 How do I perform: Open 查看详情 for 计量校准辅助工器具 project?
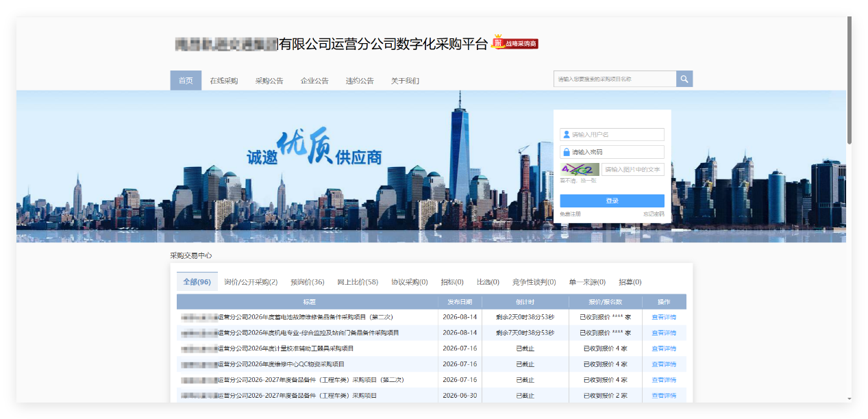tap(664, 348)
